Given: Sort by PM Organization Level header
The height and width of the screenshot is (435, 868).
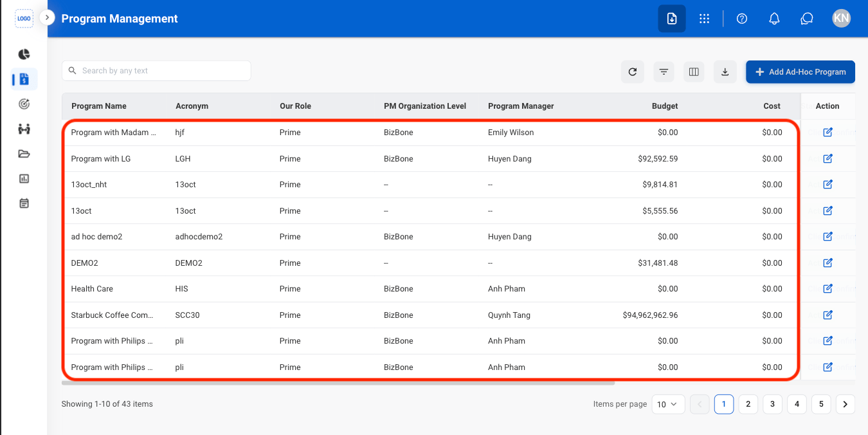Looking at the screenshot, I should 425,106.
